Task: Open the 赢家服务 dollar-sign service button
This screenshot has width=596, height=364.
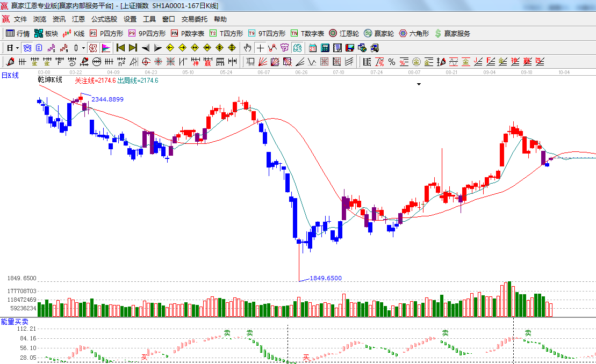Action: (x=452, y=33)
